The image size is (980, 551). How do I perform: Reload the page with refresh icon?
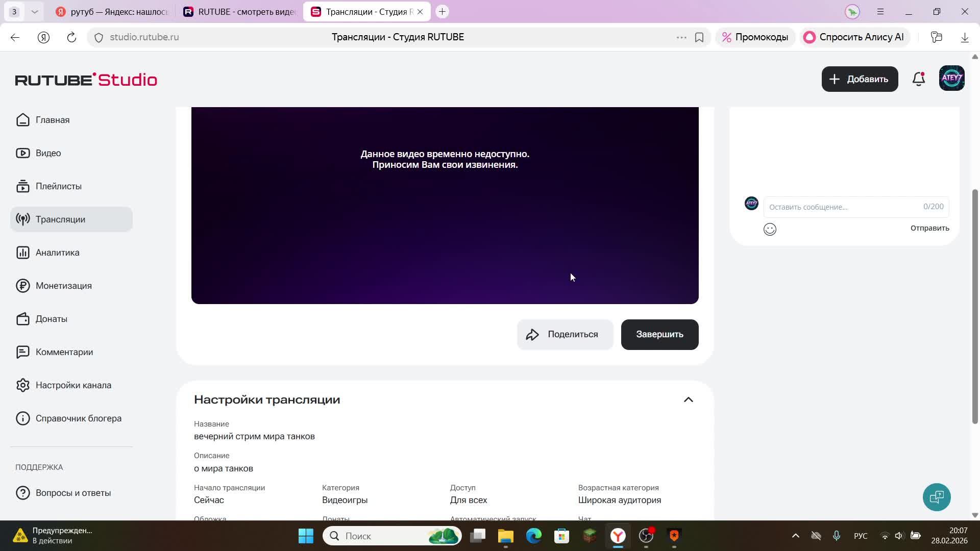[x=71, y=37]
